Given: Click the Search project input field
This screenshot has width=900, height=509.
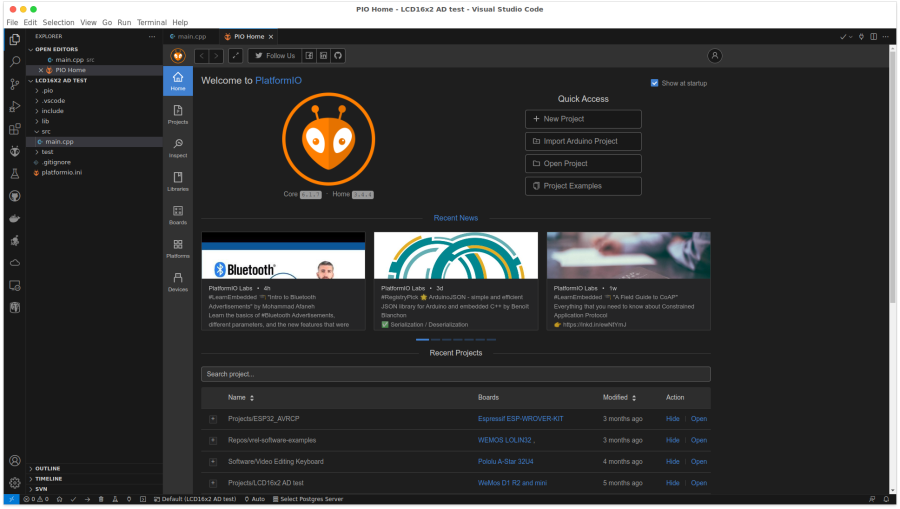Looking at the screenshot, I should click(455, 374).
